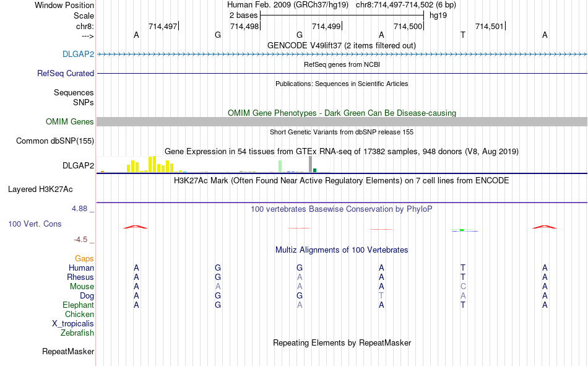Click the RepeatMasker track label
This screenshot has height=366, width=588.
pyautogui.click(x=68, y=351)
